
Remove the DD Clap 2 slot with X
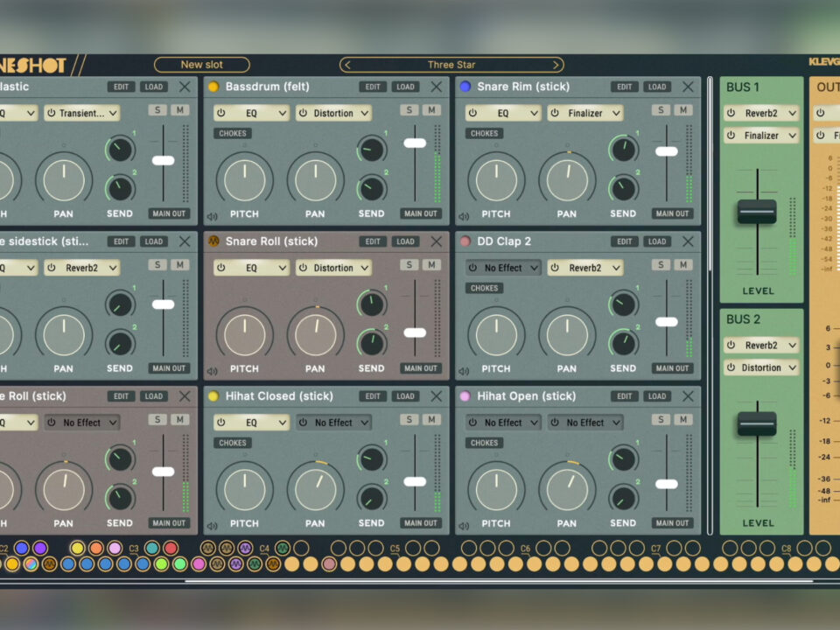click(688, 241)
